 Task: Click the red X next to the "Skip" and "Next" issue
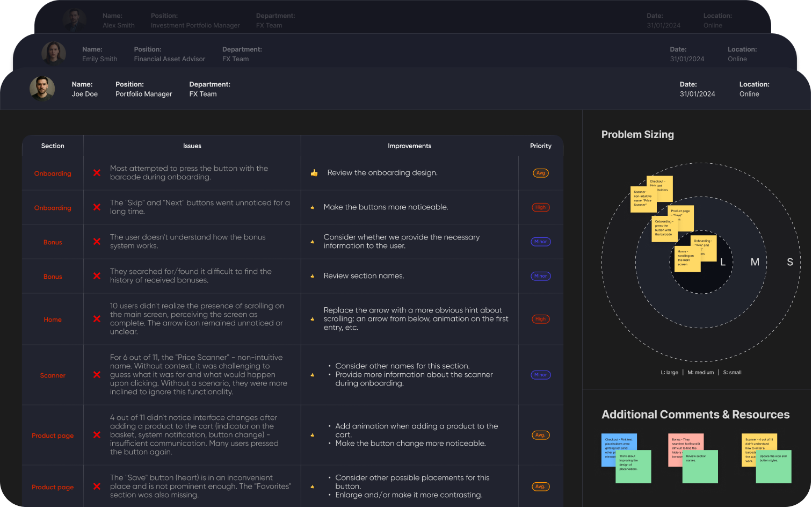(97, 207)
